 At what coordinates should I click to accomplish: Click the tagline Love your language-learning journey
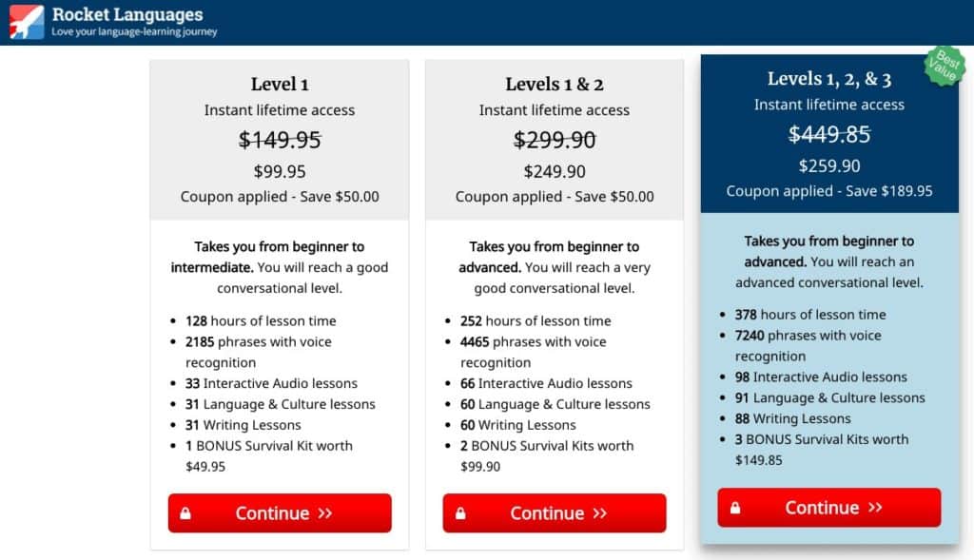tap(134, 31)
